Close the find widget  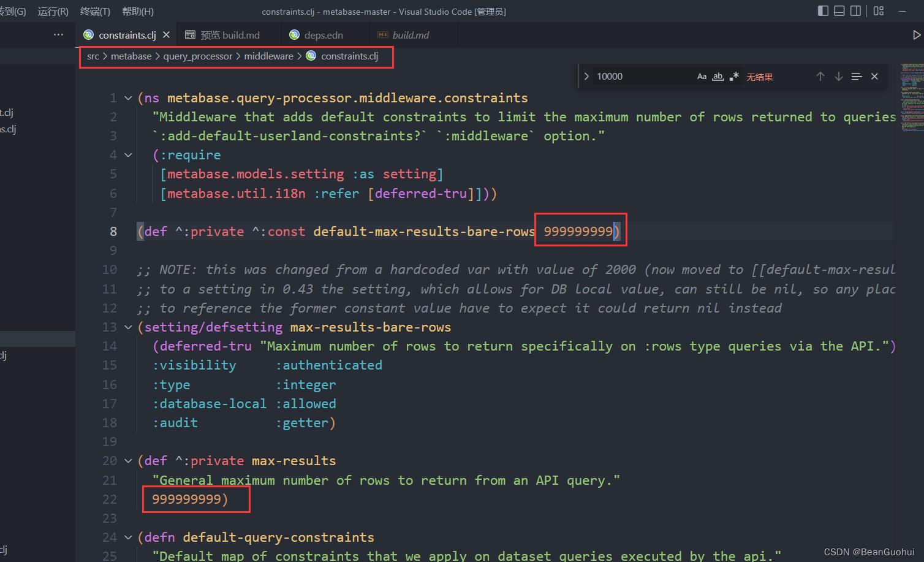pyautogui.click(x=874, y=77)
